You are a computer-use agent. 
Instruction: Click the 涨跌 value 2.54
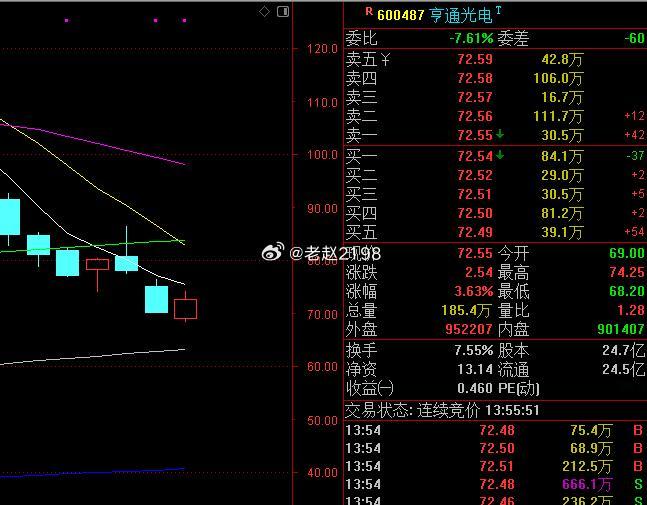[x=479, y=272]
